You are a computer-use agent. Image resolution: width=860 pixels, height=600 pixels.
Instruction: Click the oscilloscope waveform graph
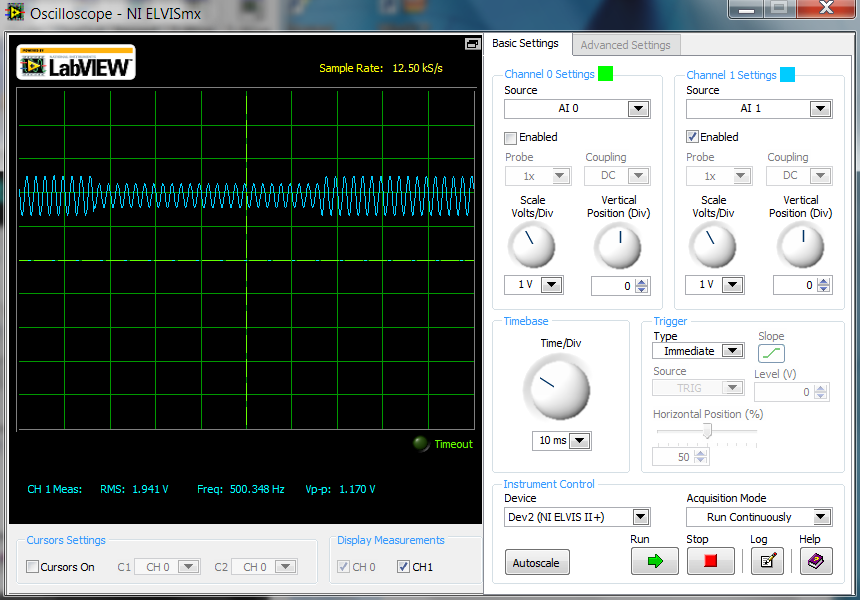tap(246, 260)
